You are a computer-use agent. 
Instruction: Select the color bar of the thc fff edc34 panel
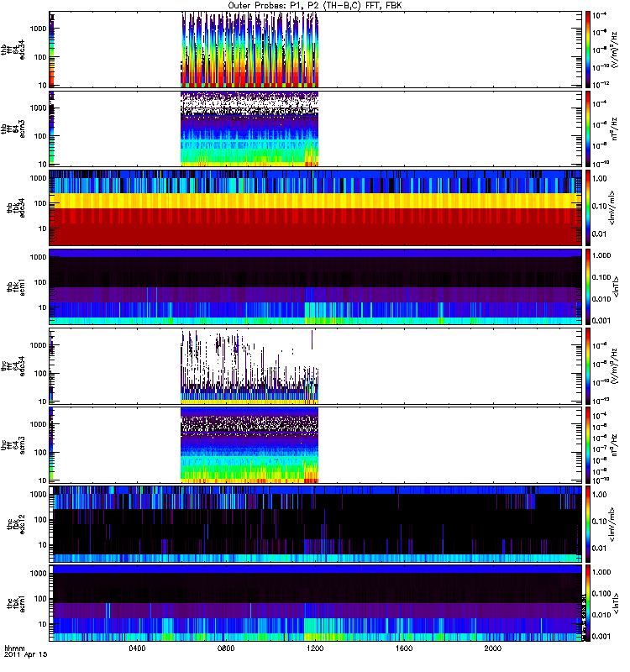[x=588, y=366]
